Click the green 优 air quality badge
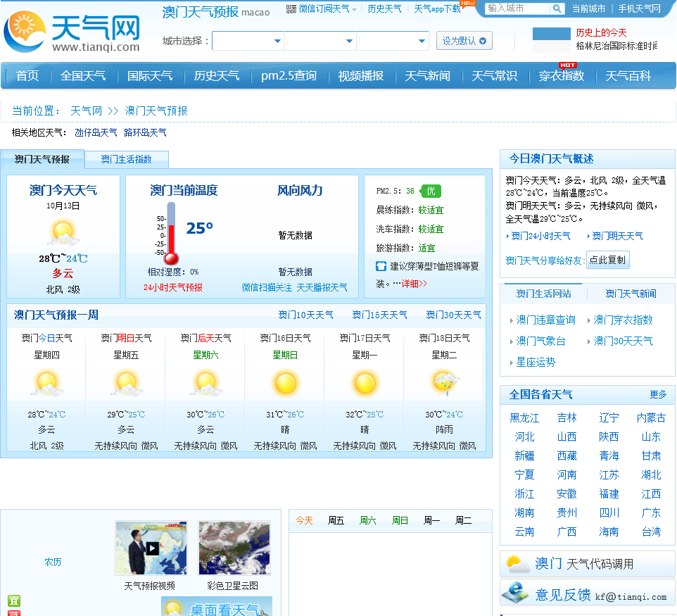Image resolution: width=677 pixels, height=616 pixels. [x=431, y=191]
